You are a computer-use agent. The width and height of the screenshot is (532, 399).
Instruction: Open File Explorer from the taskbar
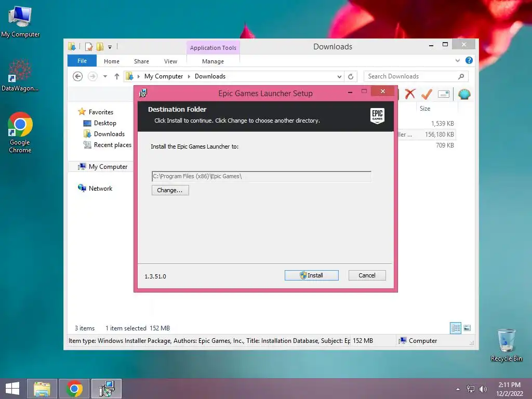tap(42, 389)
